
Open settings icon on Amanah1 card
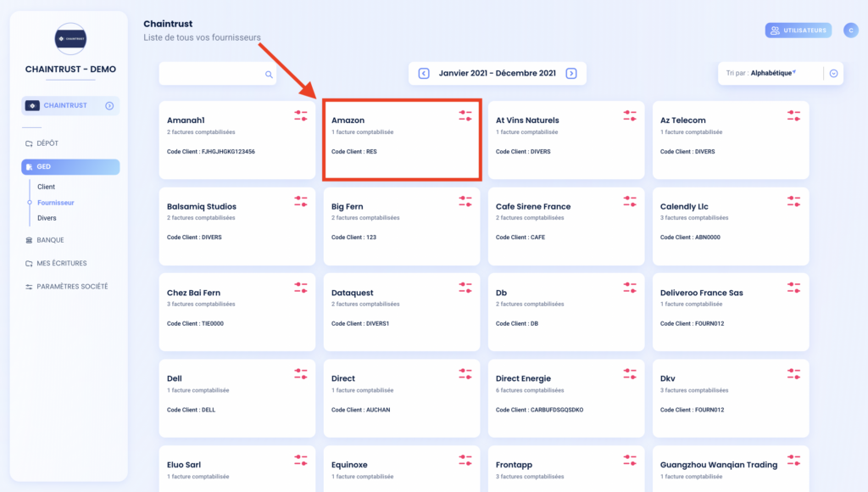point(301,116)
